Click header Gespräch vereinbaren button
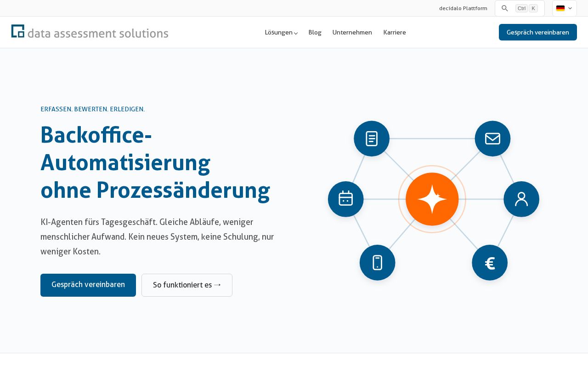The height and width of the screenshot is (368, 588). 538,32
